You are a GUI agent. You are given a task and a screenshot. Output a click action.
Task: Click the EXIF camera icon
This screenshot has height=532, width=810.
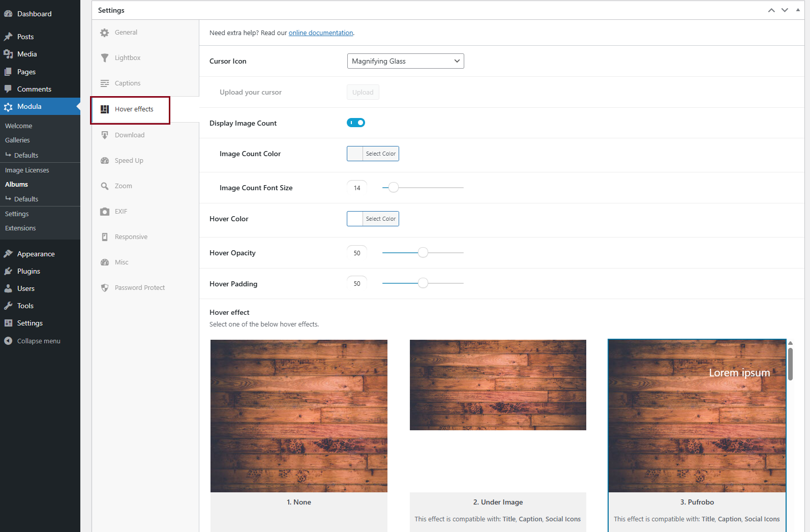(x=105, y=212)
